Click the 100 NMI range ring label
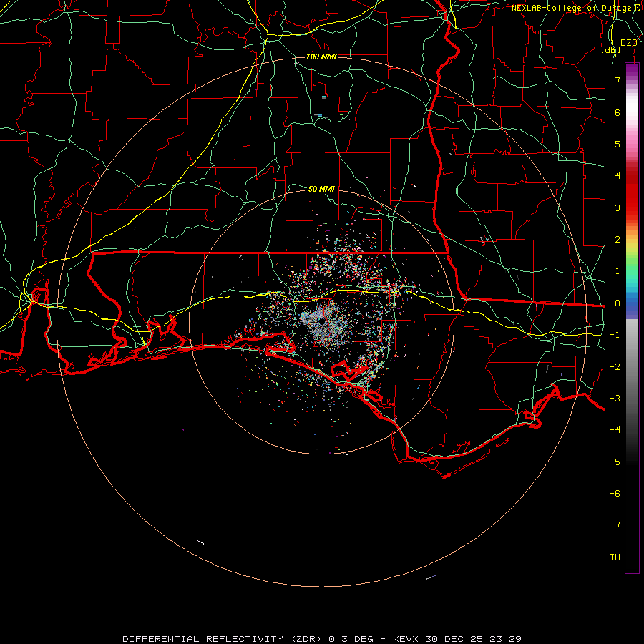This screenshot has height=644, width=644. (321, 57)
